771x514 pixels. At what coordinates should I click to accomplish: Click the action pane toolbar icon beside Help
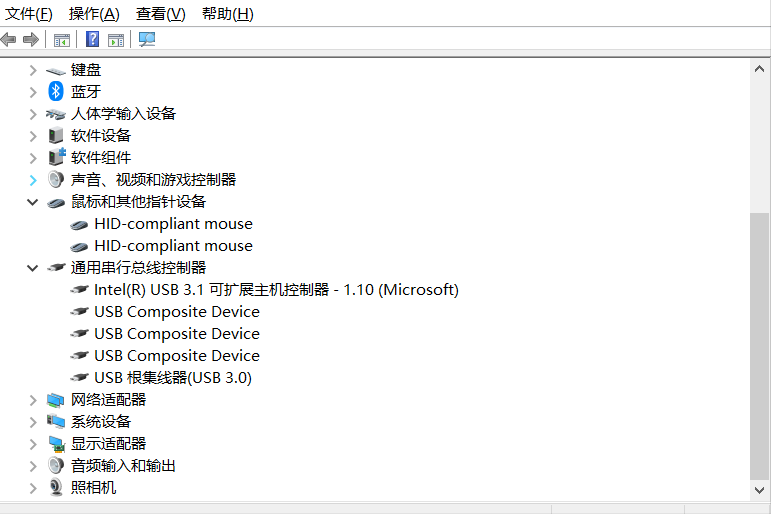click(116, 40)
